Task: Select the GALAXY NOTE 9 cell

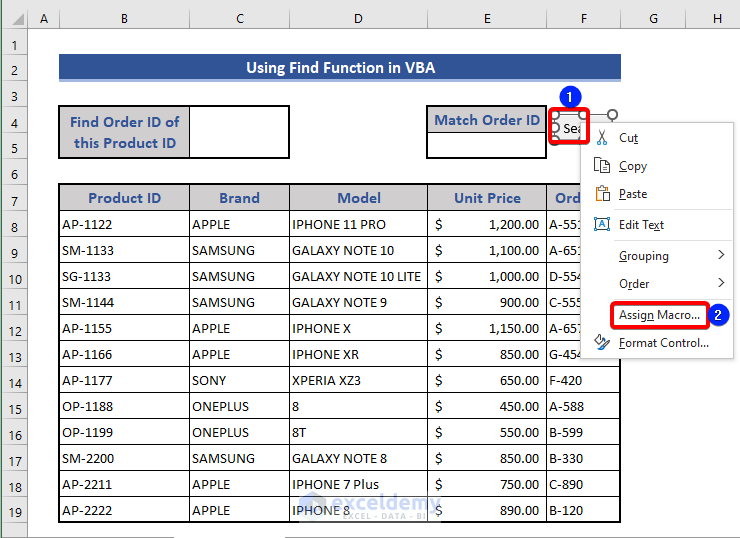Action: coord(358,302)
